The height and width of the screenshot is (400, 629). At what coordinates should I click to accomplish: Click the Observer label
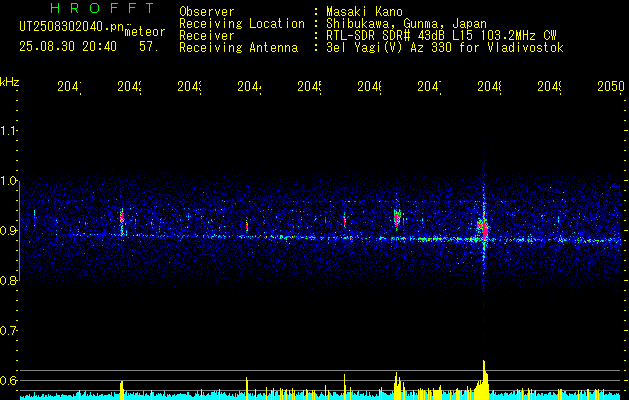(207, 11)
